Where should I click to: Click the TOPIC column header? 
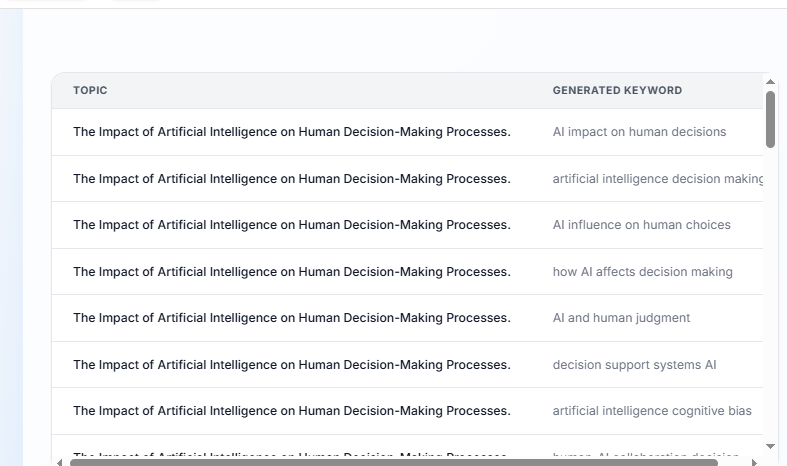point(90,90)
